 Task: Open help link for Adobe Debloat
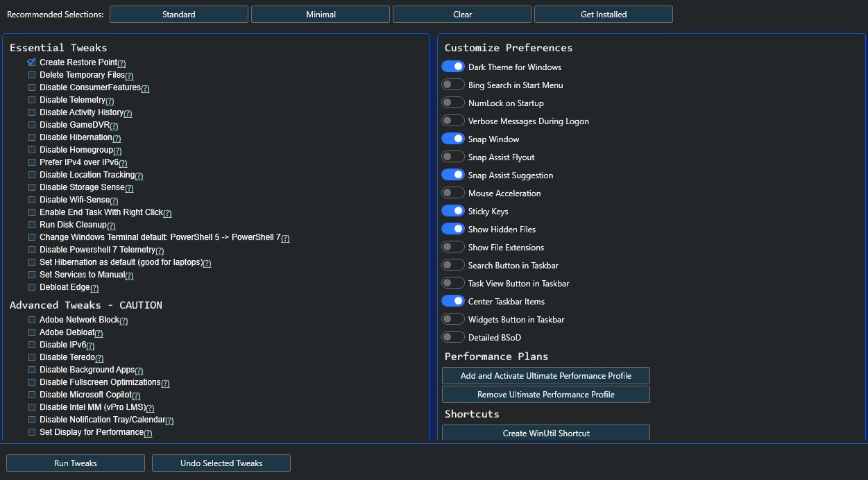99,333
